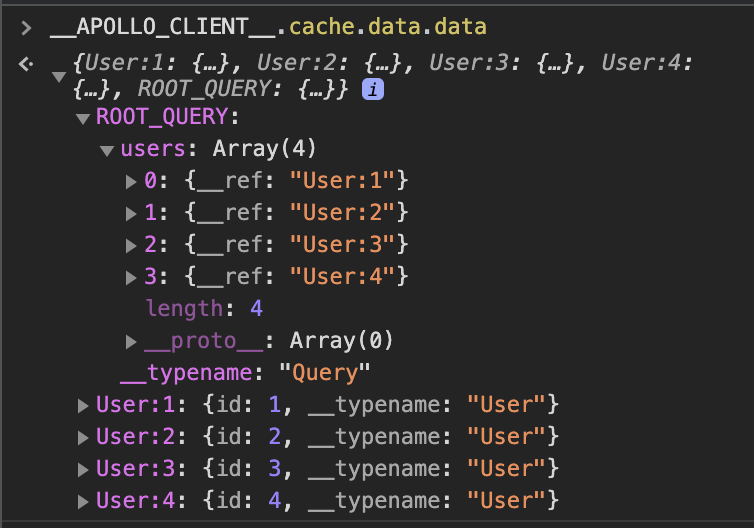Expand the User:2 cache object
This screenshot has width=754, height=528.
click(x=83, y=437)
